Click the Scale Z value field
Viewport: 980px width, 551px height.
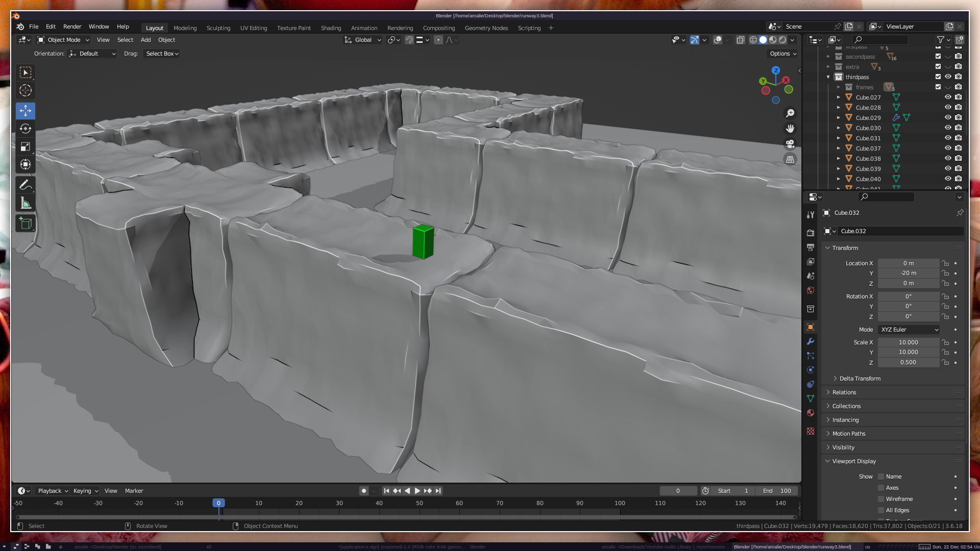tap(908, 362)
